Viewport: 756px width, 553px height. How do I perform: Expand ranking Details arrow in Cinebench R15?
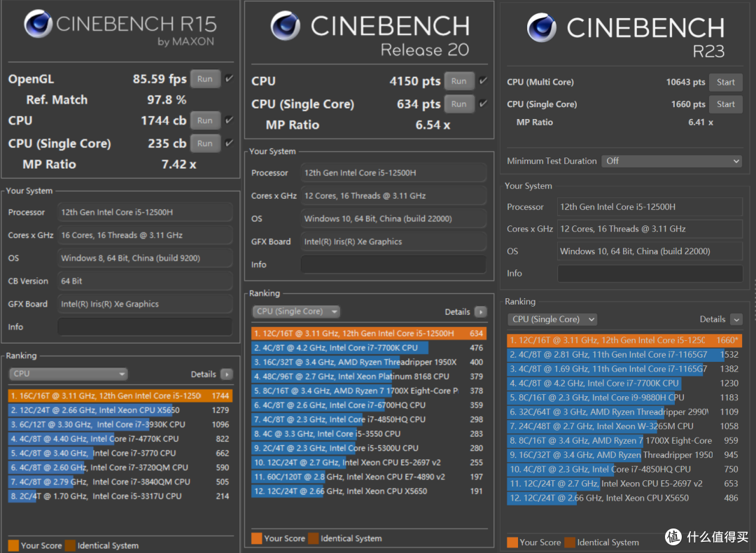227,374
